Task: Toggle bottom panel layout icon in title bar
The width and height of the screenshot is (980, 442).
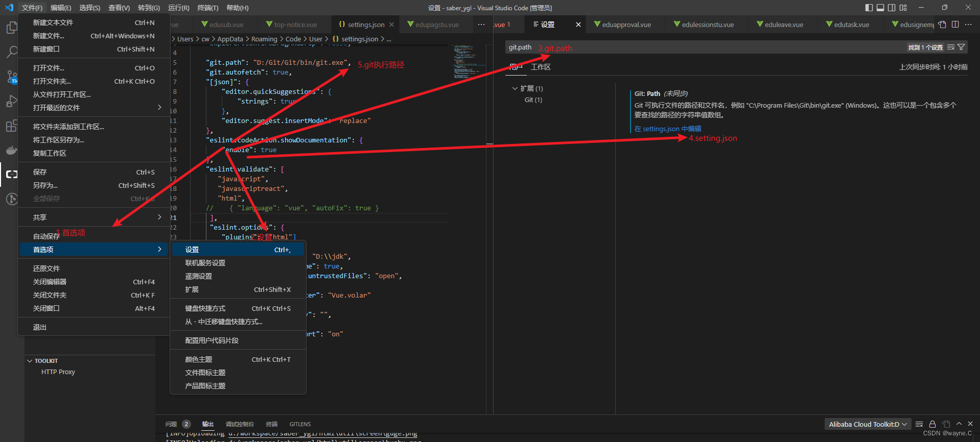Action: 880,8
